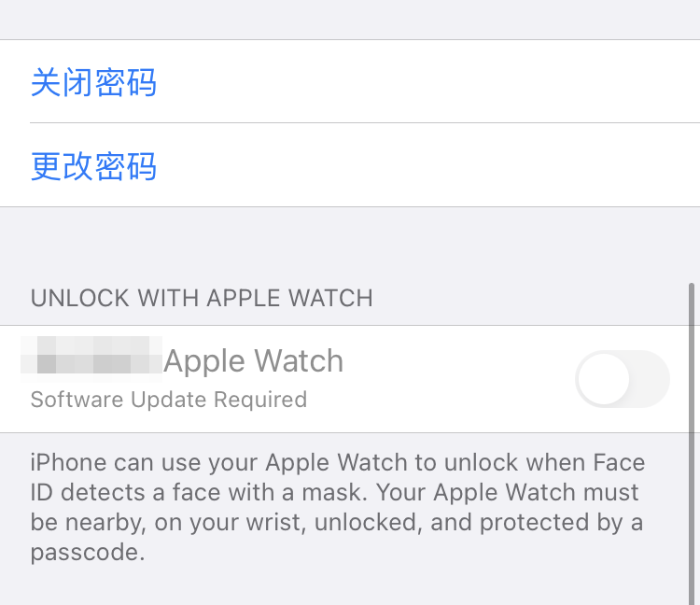Viewport: 700px width, 605px height.
Task: Click the blank space right of 更改密码
Action: point(424,165)
